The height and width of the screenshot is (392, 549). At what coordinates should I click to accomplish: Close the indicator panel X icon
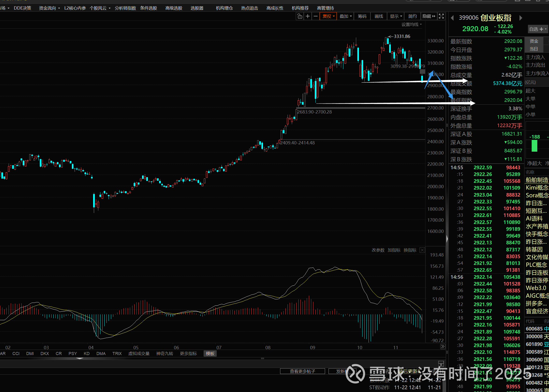tap(422, 250)
